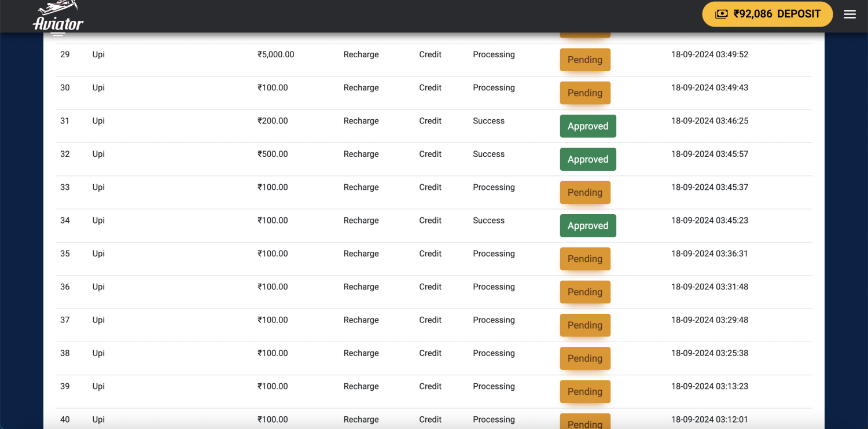The height and width of the screenshot is (429, 868).
Task: Click the cash icon in the deposit button
Action: pyautogui.click(x=721, y=14)
